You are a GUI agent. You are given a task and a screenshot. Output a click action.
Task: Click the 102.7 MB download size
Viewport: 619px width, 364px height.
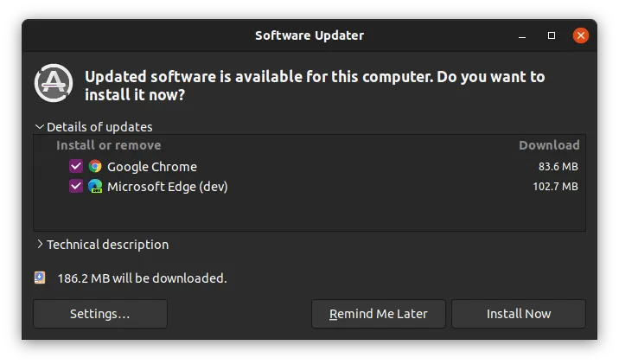[558, 186]
